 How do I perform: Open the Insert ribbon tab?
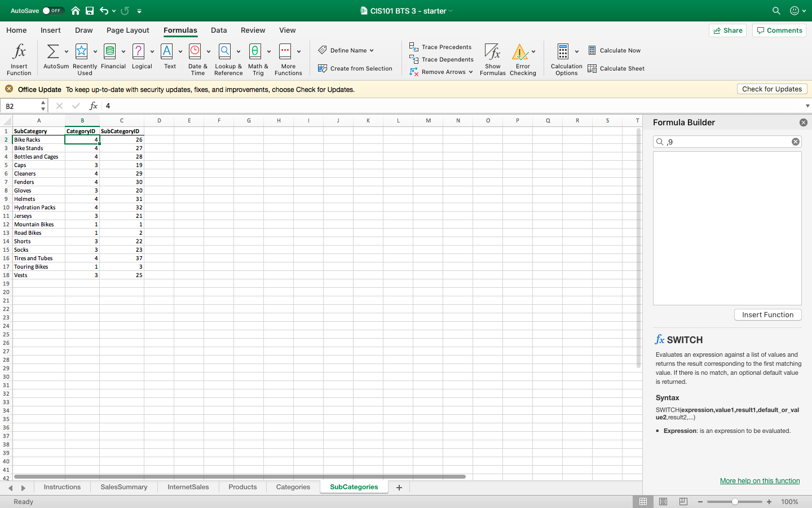point(51,30)
